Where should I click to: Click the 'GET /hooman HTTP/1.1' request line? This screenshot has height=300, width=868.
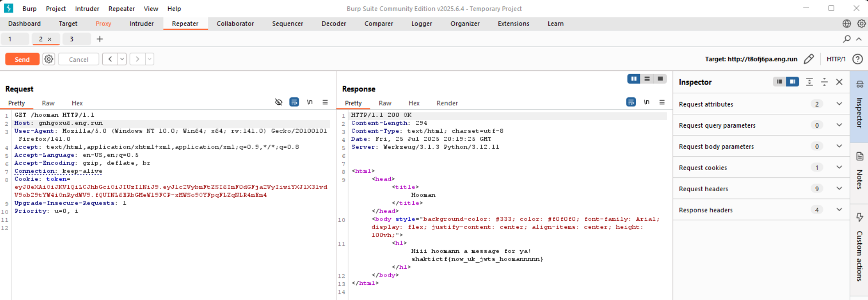(x=54, y=115)
